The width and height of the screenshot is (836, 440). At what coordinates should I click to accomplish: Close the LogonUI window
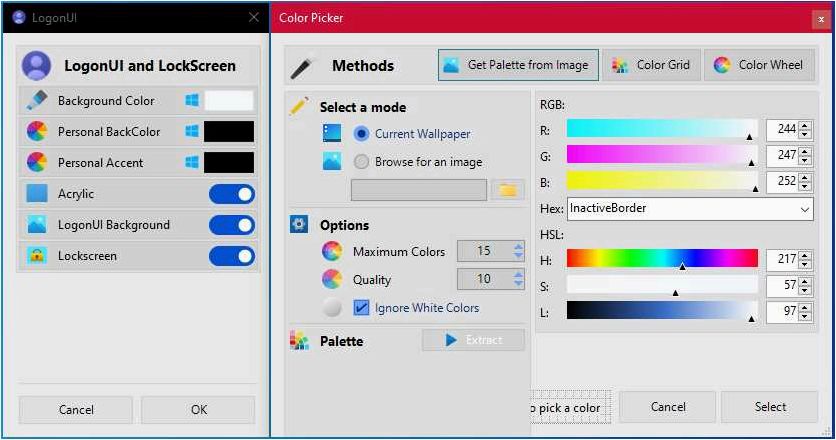[x=254, y=18]
